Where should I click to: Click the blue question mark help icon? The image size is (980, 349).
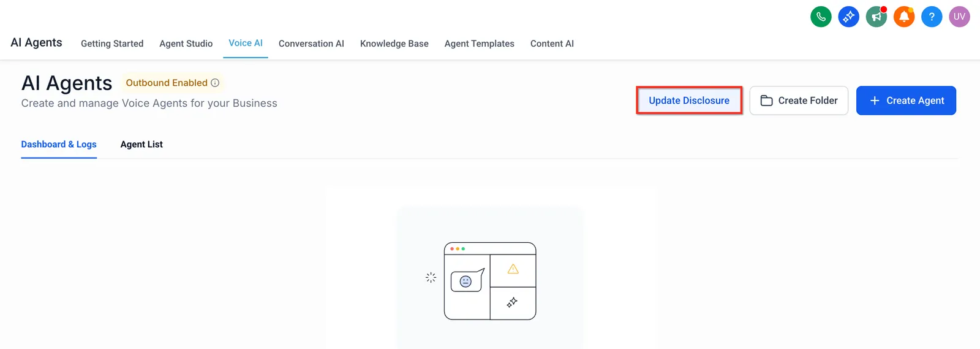932,17
